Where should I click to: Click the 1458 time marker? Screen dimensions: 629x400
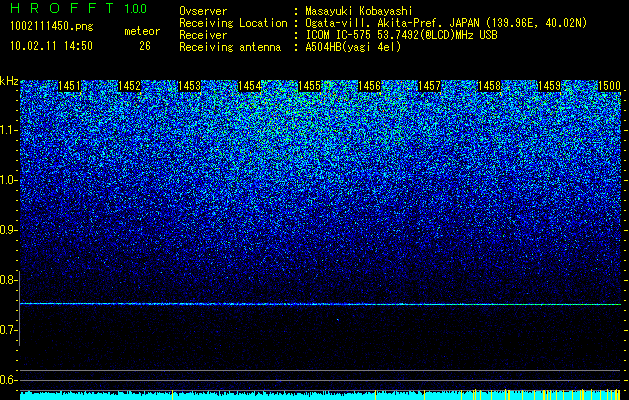click(x=489, y=86)
